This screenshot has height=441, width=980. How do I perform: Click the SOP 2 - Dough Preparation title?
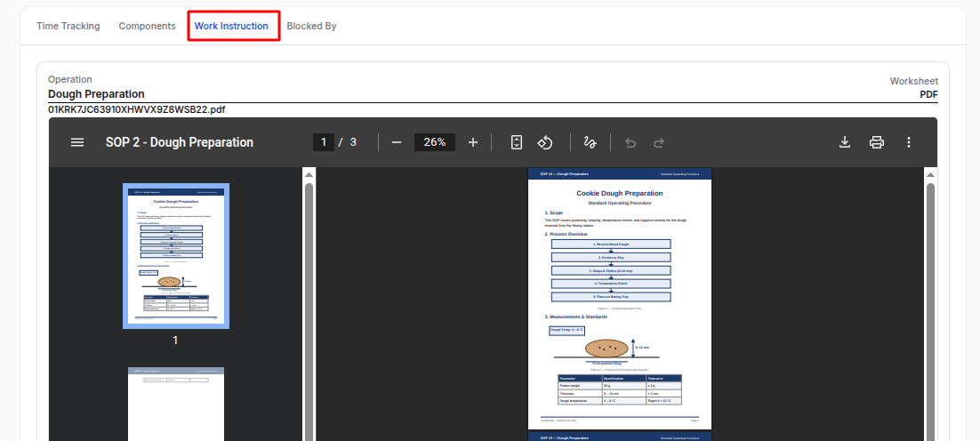click(180, 142)
